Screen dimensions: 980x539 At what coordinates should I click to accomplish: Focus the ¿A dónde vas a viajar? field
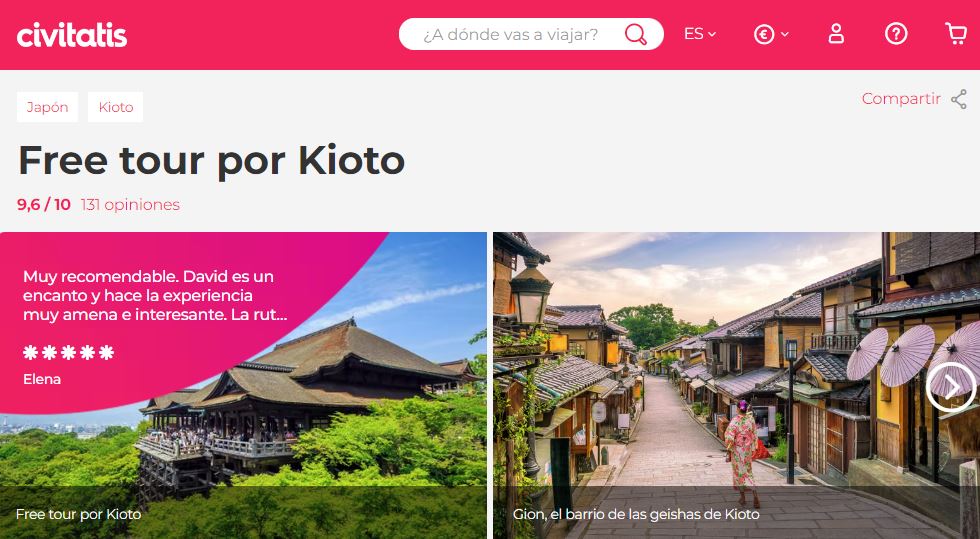(x=511, y=34)
